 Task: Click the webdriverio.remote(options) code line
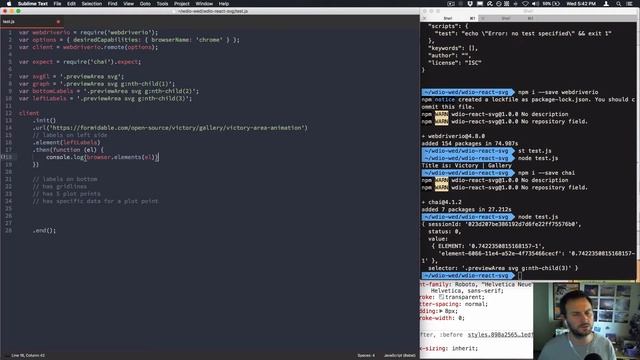88,47
